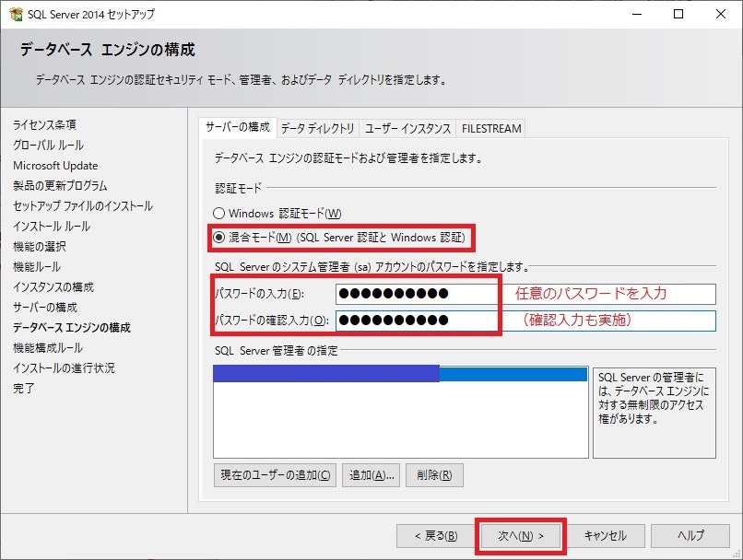Image resolution: width=743 pixels, height=560 pixels.
Task: Click ライセンス条項 step in sidebar
Action: (x=44, y=124)
